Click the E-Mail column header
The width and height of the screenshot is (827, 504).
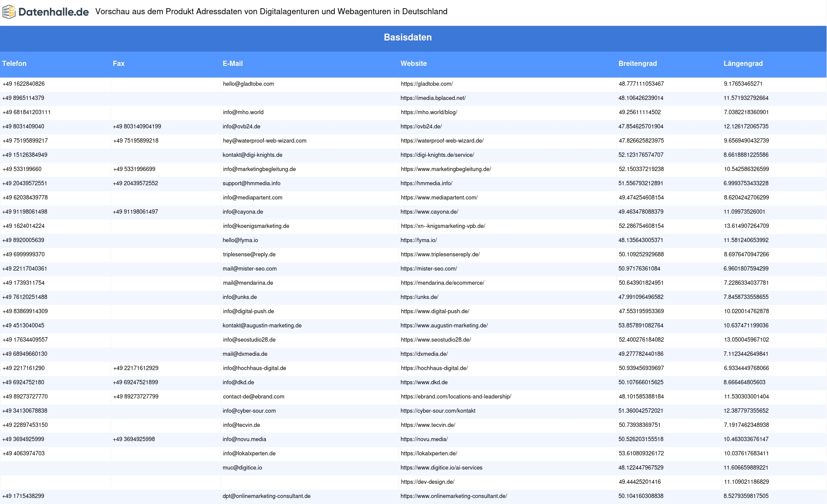pyautogui.click(x=233, y=63)
